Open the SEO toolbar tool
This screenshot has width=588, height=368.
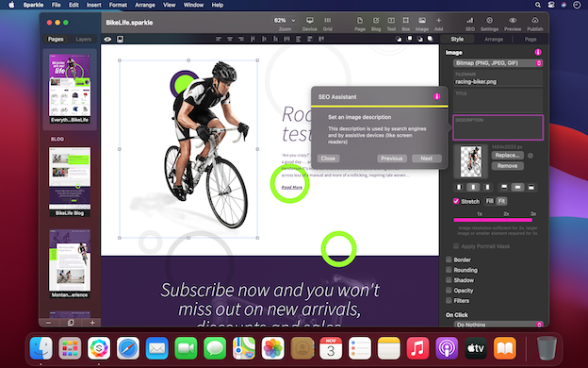[x=470, y=24]
